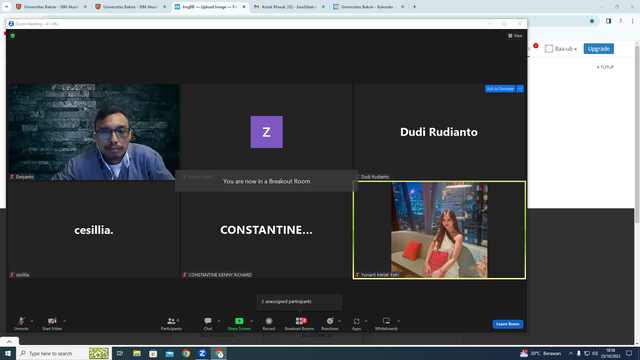This screenshot has height=360, width=640.
Task: Change layout with the View button
Action: pos(515,36)
